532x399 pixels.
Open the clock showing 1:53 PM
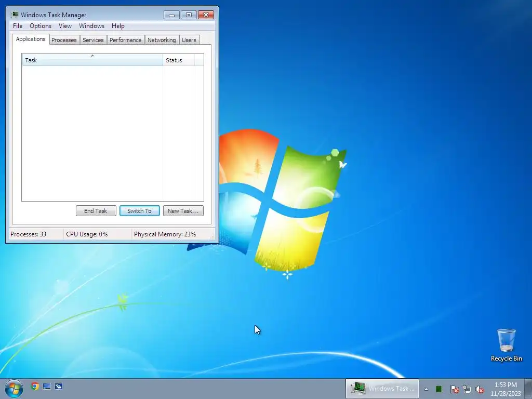[x=506, y=389]
